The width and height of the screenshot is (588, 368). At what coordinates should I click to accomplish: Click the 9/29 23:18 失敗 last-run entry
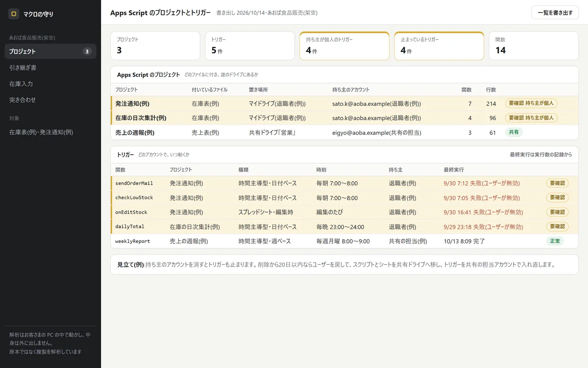[483, 227]
